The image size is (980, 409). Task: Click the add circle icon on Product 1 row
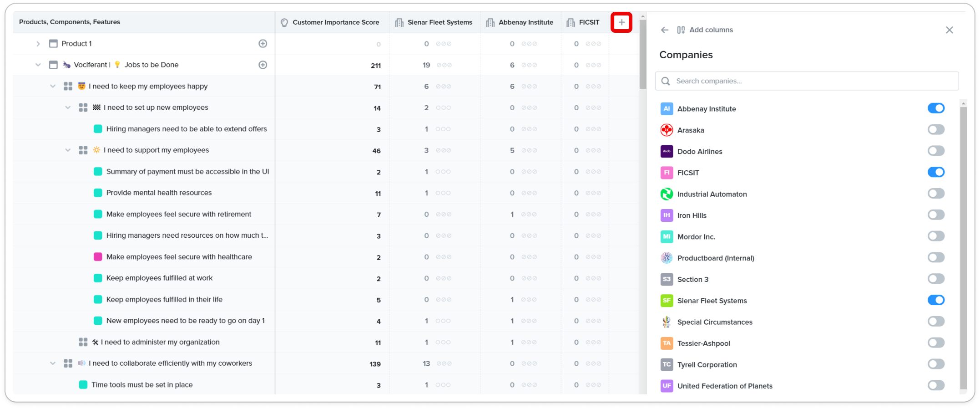coord(263,44)
